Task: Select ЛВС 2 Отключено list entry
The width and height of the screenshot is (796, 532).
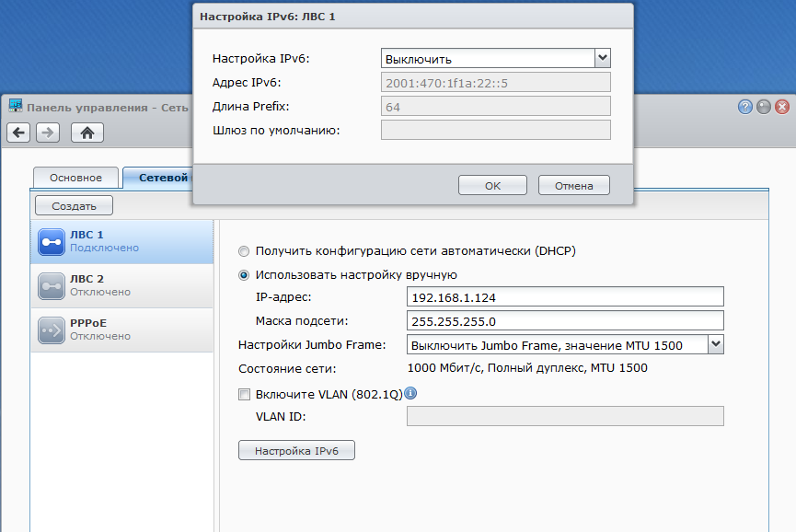Action: coord(121,286)
